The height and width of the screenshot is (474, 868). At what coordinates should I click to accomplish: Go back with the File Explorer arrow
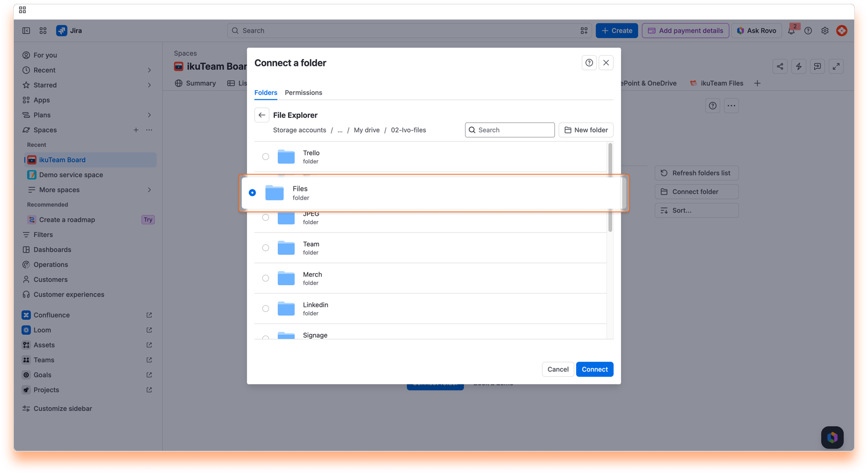coord(262,115)
